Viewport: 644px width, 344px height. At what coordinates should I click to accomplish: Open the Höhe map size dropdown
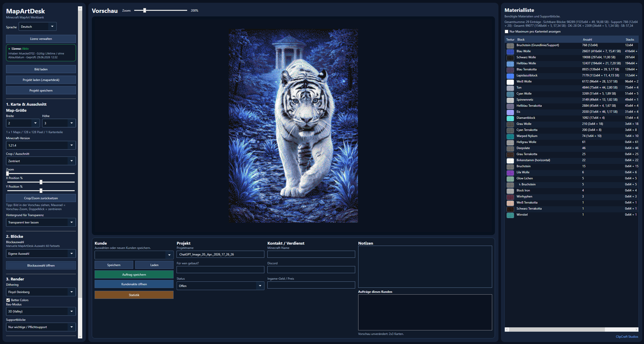59,123
